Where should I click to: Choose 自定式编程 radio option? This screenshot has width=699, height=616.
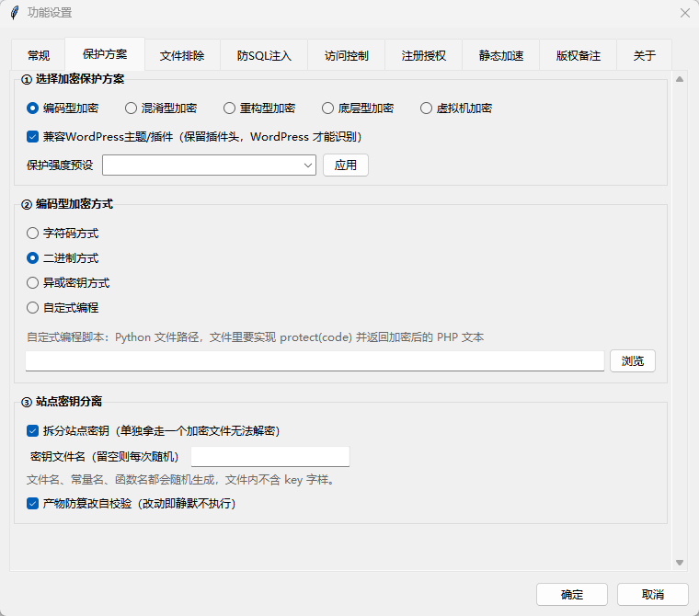click(63, 308)
